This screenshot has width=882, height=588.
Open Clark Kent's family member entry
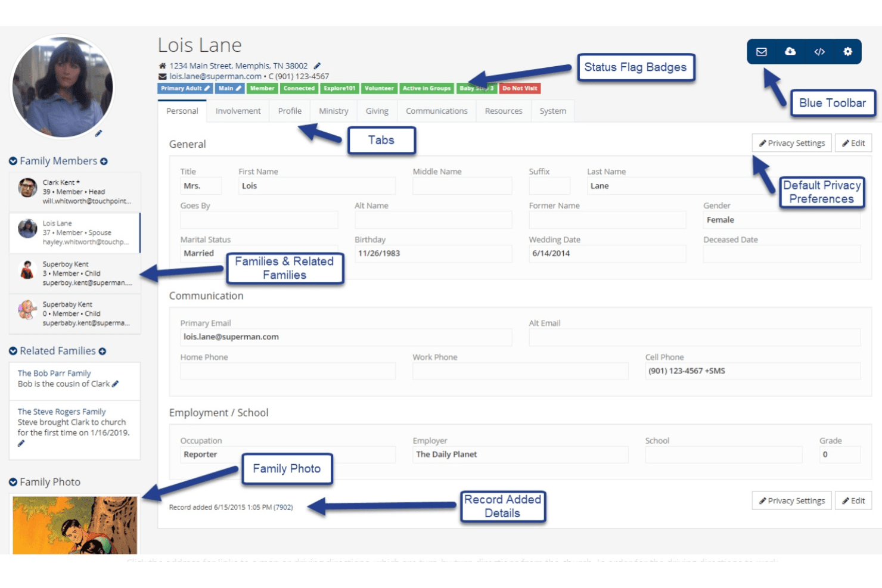tap(74, 192)
